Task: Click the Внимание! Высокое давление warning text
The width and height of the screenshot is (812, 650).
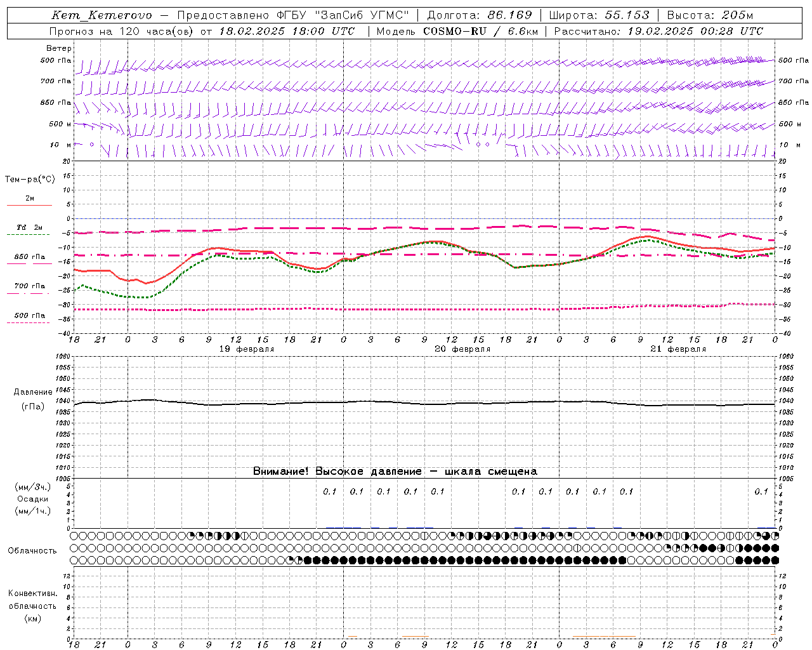Action: pos(395,472)
